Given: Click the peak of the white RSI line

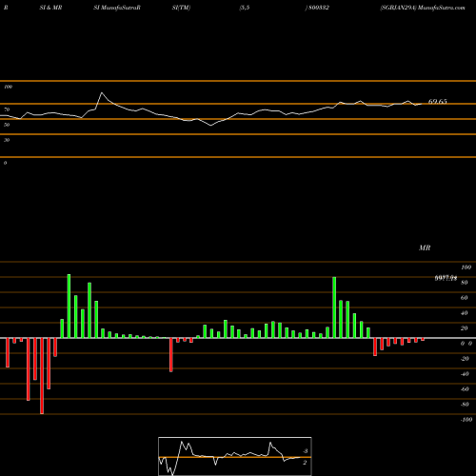Looking at the screenshot, I should pyautogui.click(x=102, y=92).
